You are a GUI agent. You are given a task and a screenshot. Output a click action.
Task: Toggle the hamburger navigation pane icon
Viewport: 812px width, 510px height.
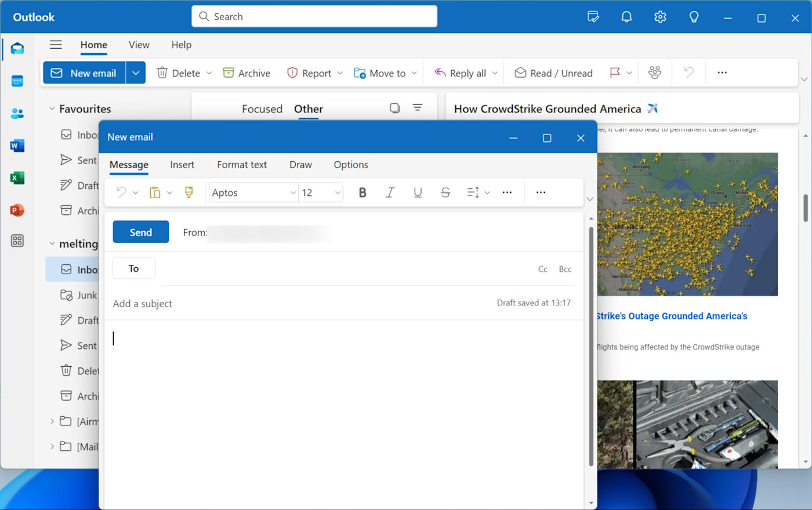(56, 45)
